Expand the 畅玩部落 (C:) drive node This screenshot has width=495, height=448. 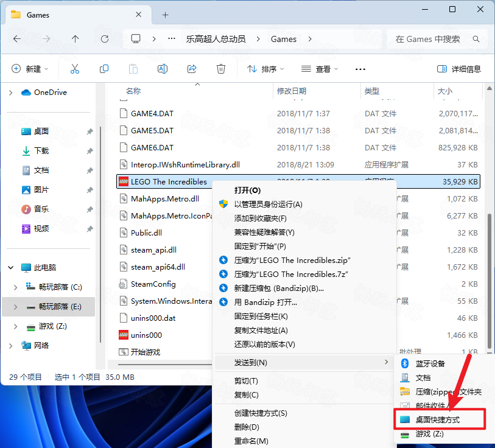pyautogui.click(x=15, y=287)
